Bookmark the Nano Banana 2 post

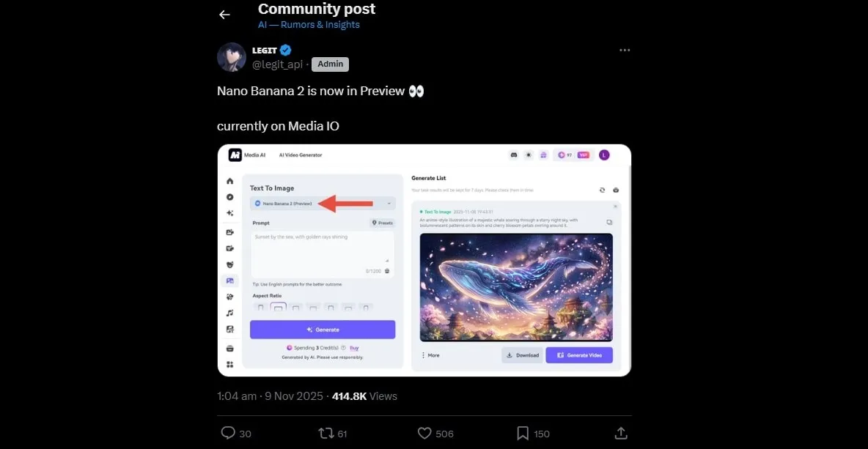523,433
